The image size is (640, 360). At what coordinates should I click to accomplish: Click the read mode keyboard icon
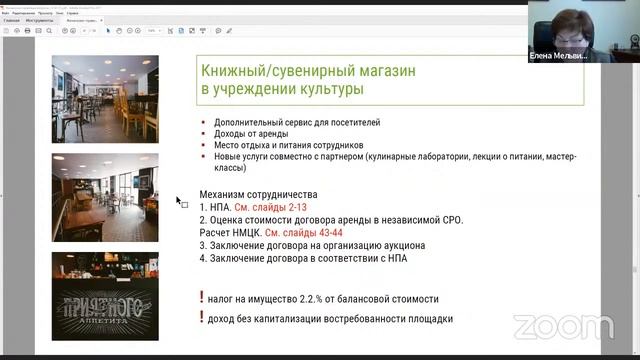(x=203, y=31)
